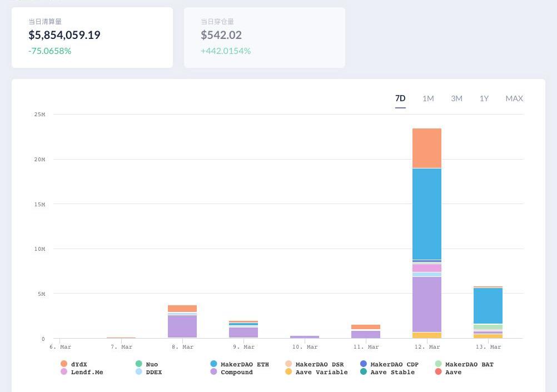
Task: Toggle the Aave Variable legend item
Action: pos(321,372)
